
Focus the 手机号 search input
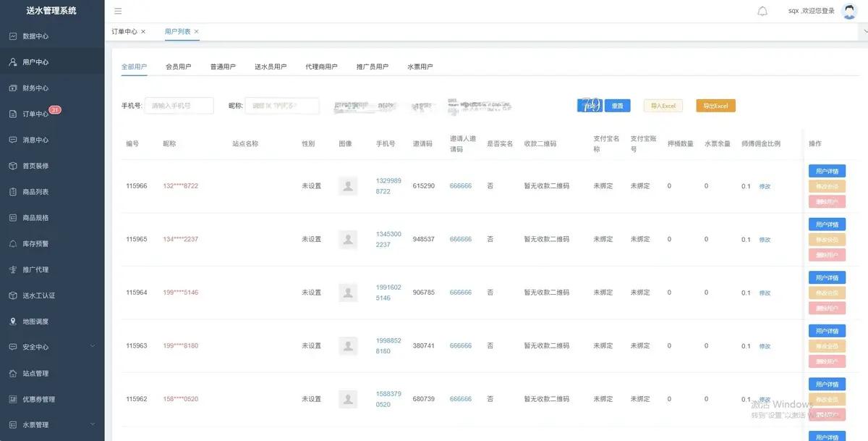click(179, 106)
